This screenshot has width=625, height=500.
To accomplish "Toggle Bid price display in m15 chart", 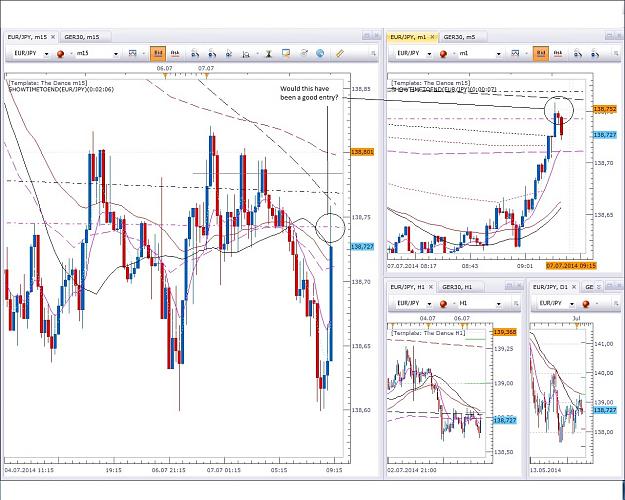I will coord(158,53).
